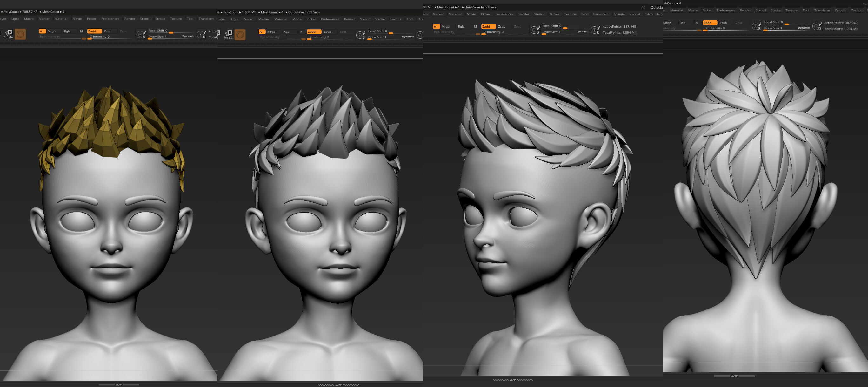Click brush S size icon in gold-hair panel
The image size is (868, 387).
(x=141, y=34)
